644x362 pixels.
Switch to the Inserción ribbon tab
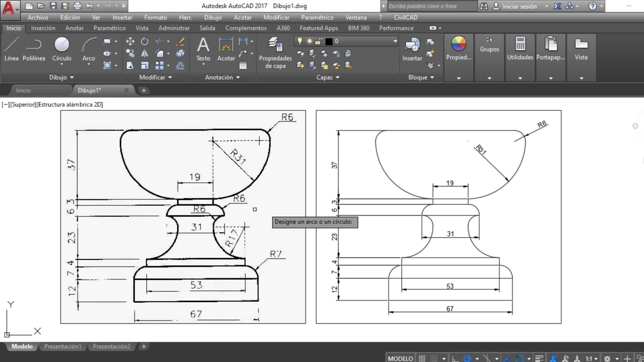coord(43,28)
